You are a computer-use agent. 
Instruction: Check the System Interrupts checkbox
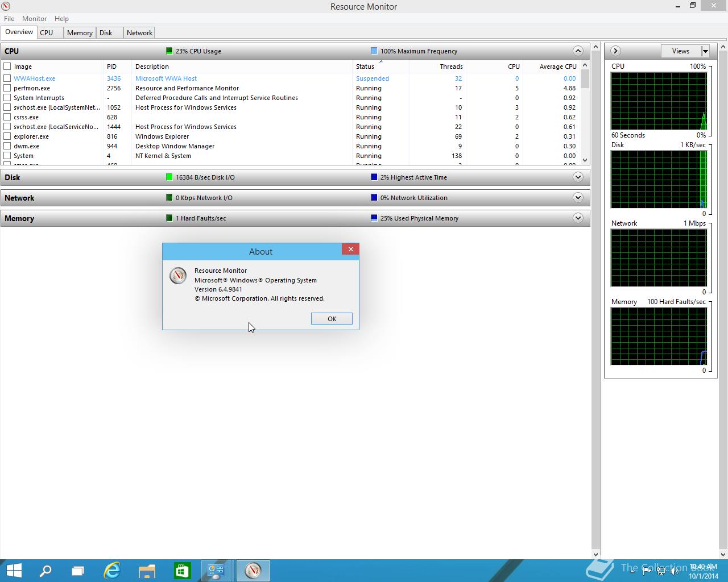pos(7,98)
